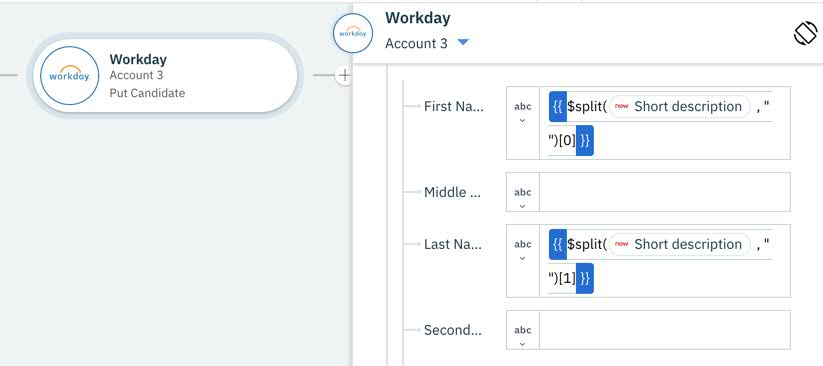Click the Workday logo in the panel header
Image resolution: width=823 pixels, height=366 pixels.
(x=353, y=33)
